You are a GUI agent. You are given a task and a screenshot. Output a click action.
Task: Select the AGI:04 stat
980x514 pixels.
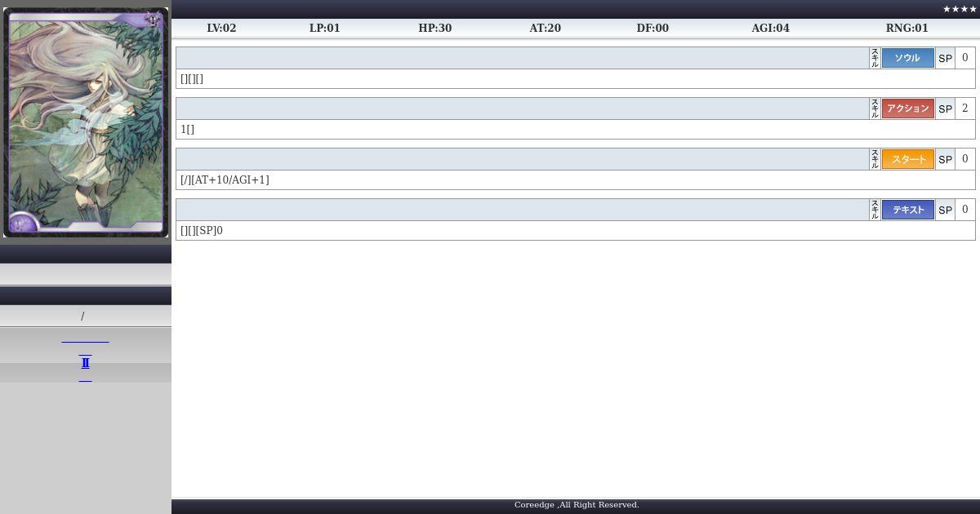pos(770,28)
